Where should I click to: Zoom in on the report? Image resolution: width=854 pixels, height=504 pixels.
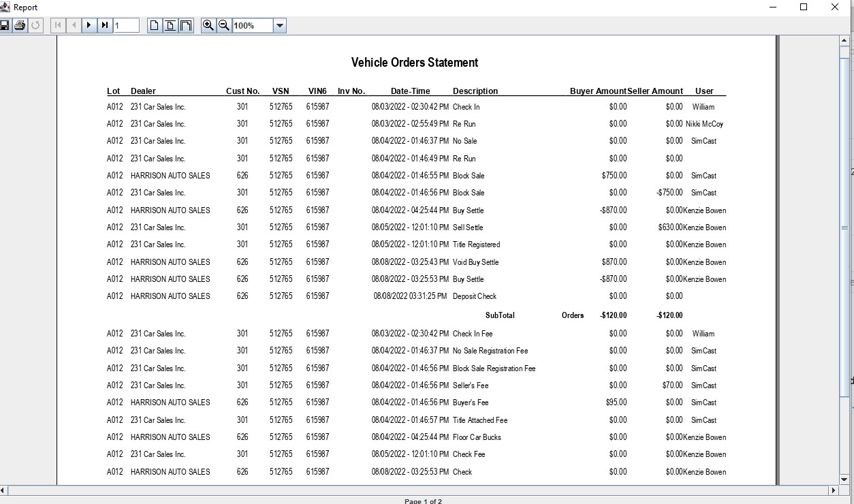pyautogui.click(x=208, y=25)
